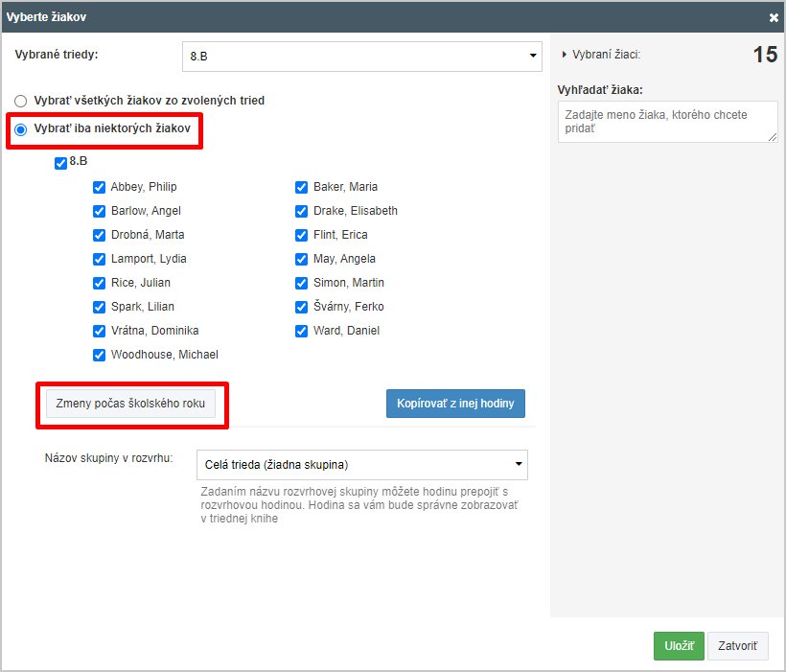Expand the Vybraní žiaci disclosure triangle
The height and width of the screenshot is (672, 786).
[x=564, y=55]
